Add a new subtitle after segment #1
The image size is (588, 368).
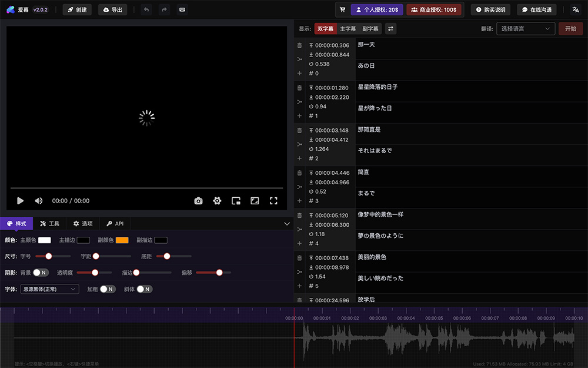(299, 116)
